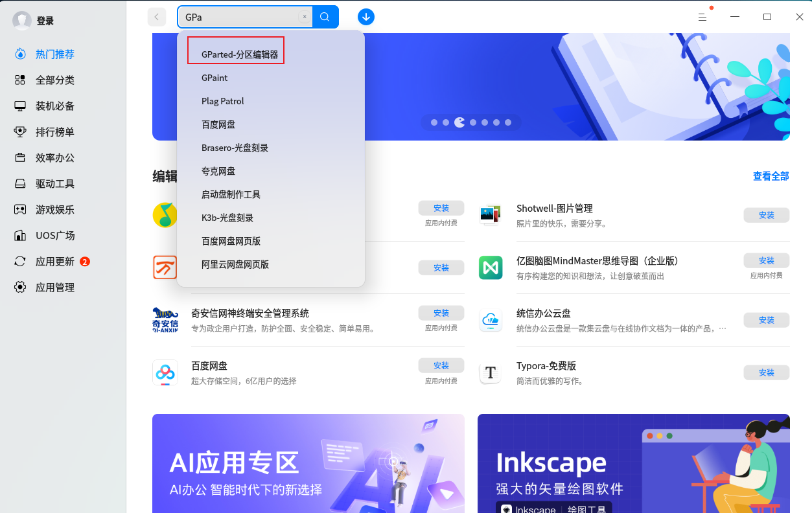Select 阿里云网盘网页版 suggestion
This screenshot has width=812, height=513.
[x=235, y=264]
